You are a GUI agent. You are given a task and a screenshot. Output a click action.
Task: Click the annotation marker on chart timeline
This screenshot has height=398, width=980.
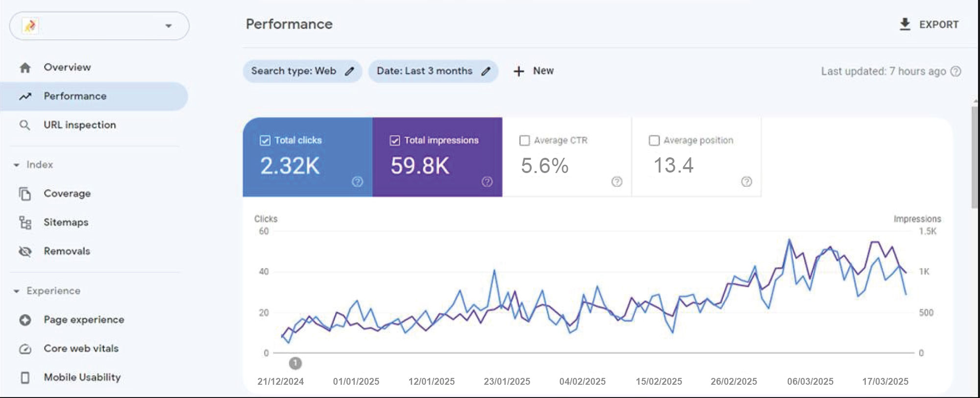[x=295, y=363]
